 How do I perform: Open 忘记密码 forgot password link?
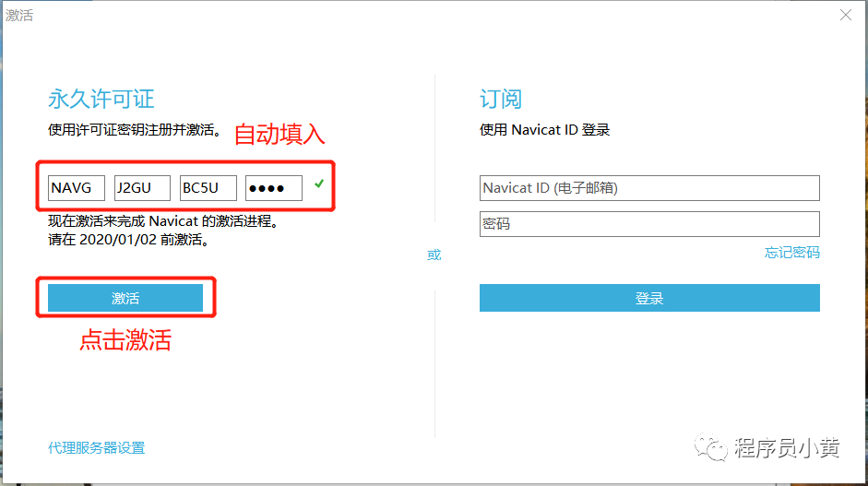click(x=791, y=253)
